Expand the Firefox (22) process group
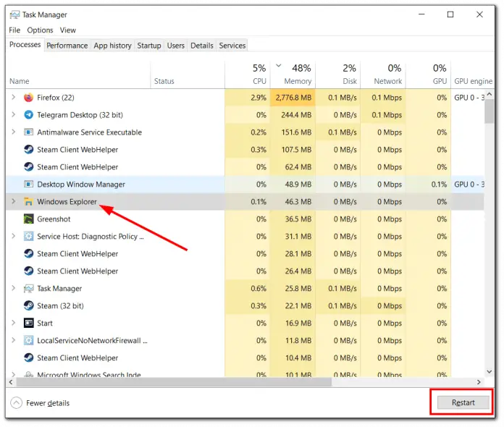 (x=13, y=97)
